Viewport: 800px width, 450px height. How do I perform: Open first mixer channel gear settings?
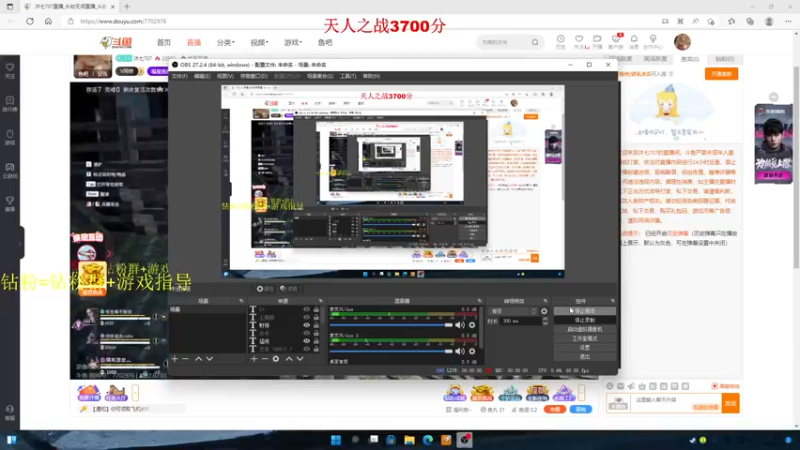(x=472, y=325)
